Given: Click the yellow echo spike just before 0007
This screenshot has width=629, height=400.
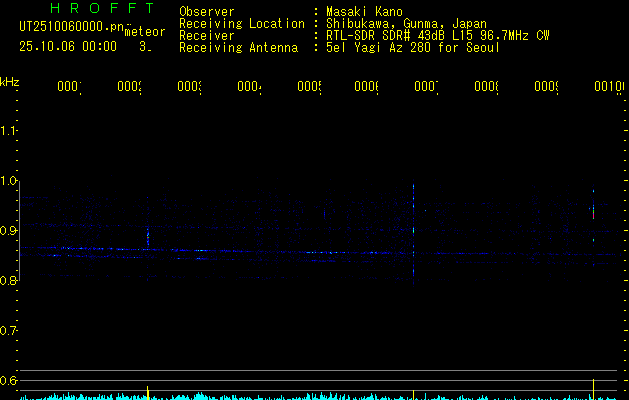Looking at the screenshot, I should [414, 395].
